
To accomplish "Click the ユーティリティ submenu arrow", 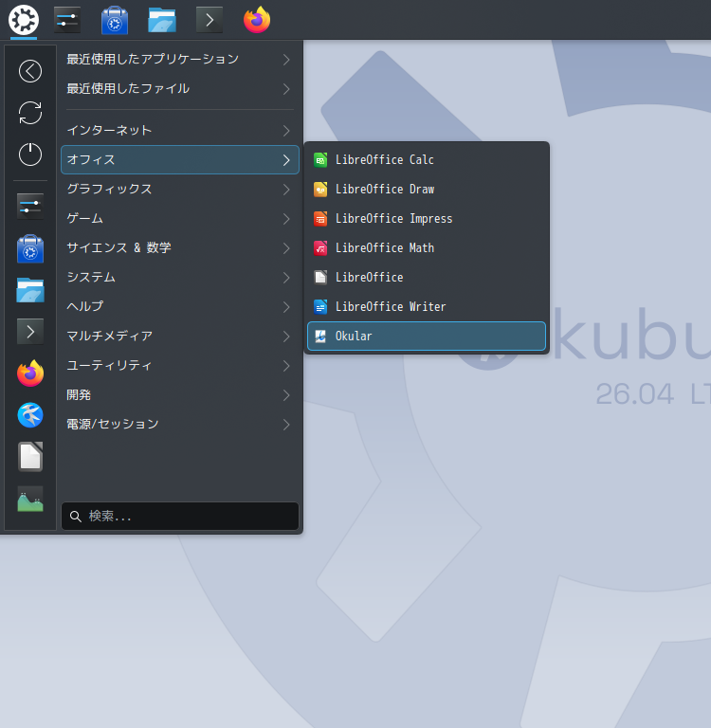I will click(286, 366).
